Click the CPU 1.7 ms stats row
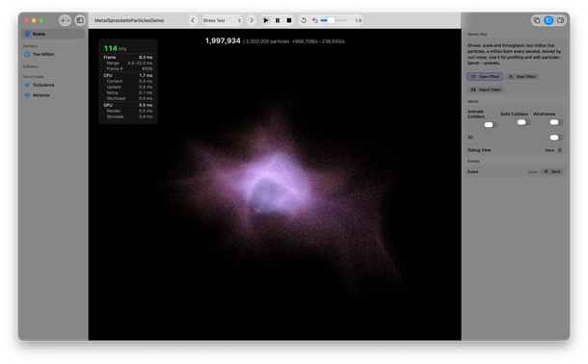 click(x=128, y=75)
